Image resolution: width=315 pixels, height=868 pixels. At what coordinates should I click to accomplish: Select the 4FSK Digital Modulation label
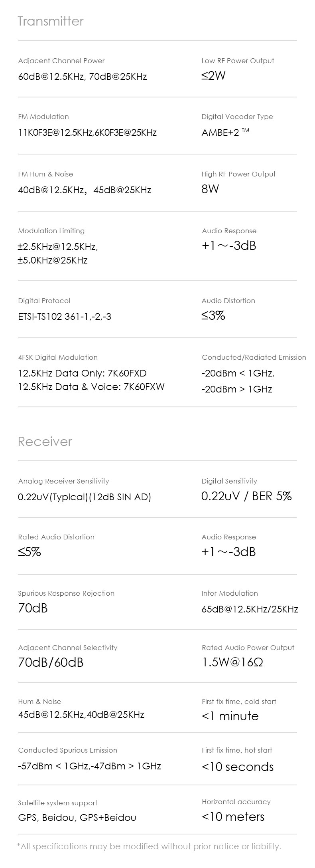tap(58, 357)
